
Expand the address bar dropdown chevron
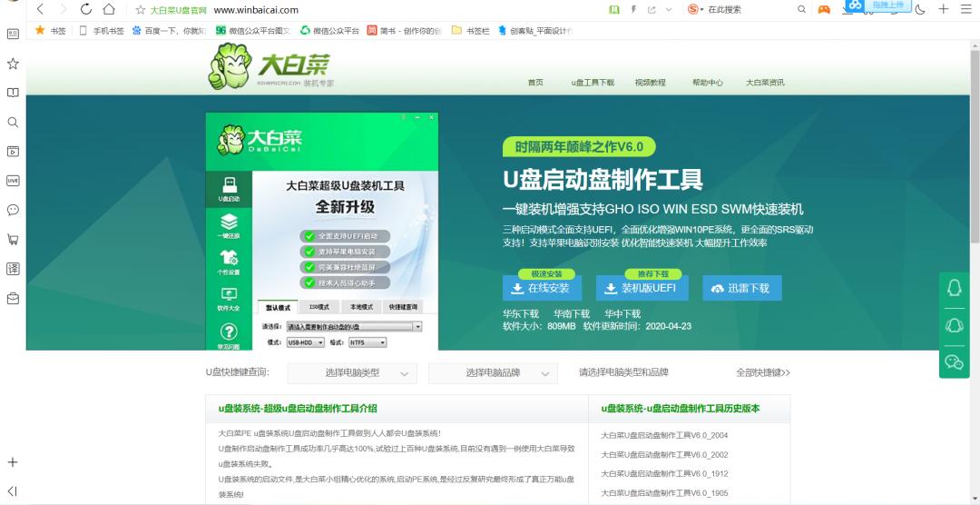pos(669,9)
